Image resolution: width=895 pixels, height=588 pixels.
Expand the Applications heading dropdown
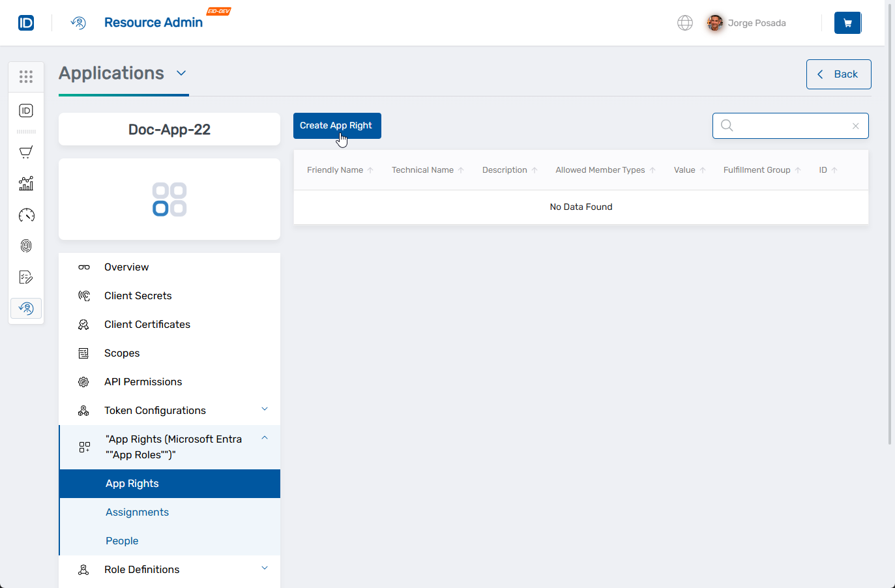point(181,74)
